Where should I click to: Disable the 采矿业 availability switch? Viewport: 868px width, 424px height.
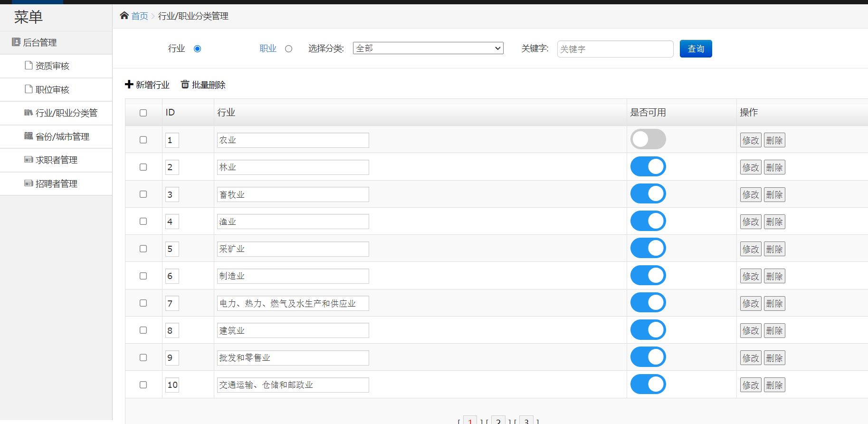point(648,248)
